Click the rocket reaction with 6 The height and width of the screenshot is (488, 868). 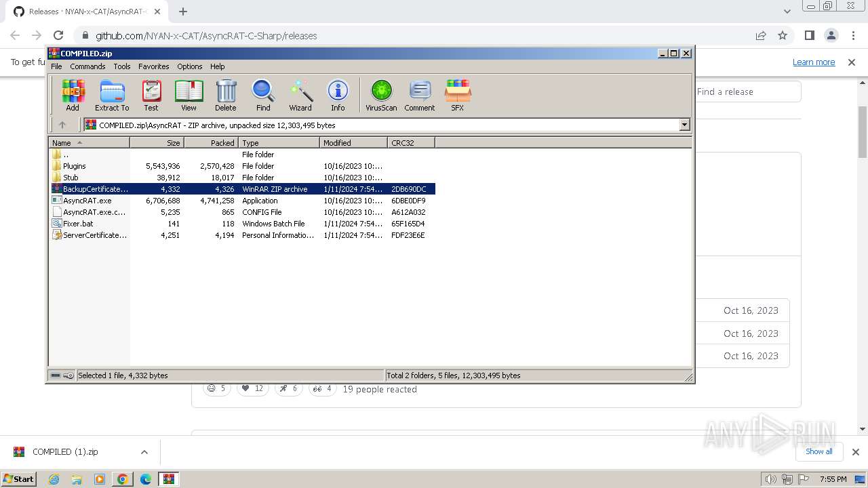coord(288,388)
